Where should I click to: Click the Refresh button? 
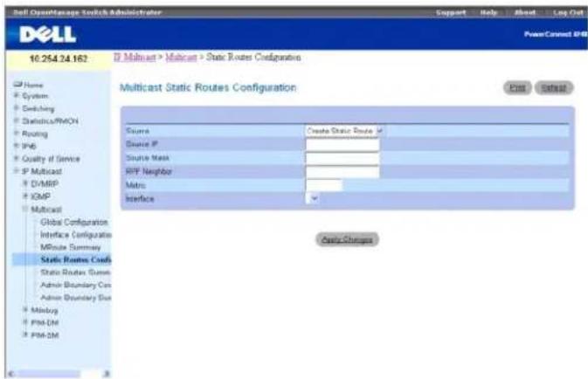pos(554,87)
